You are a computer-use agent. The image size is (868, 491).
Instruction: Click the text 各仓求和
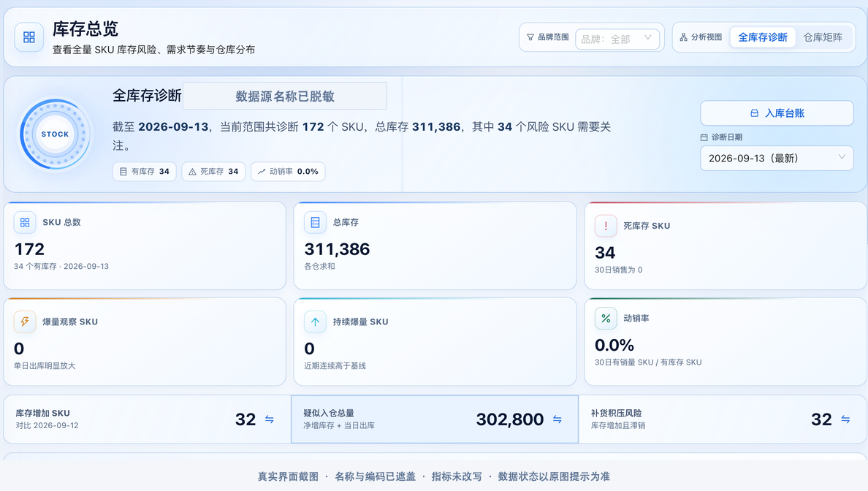pos(319,266)
